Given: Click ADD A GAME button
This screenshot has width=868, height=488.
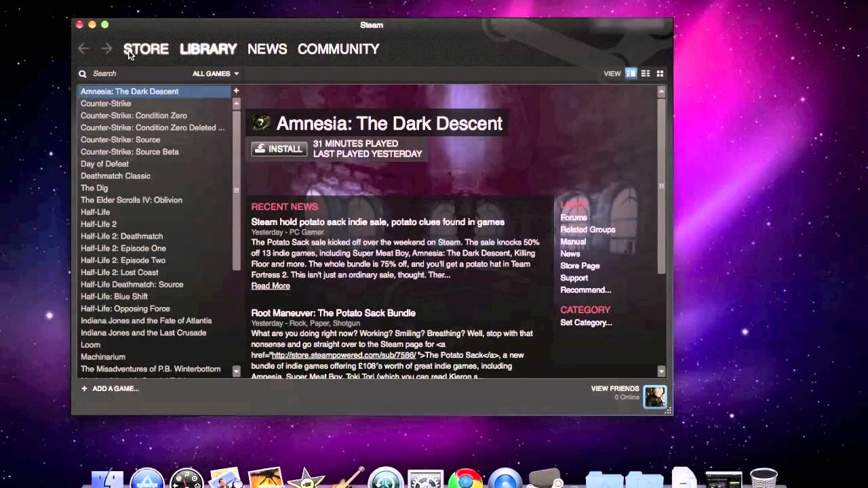Looking at the screenshot, I should [x=110, y=388].
